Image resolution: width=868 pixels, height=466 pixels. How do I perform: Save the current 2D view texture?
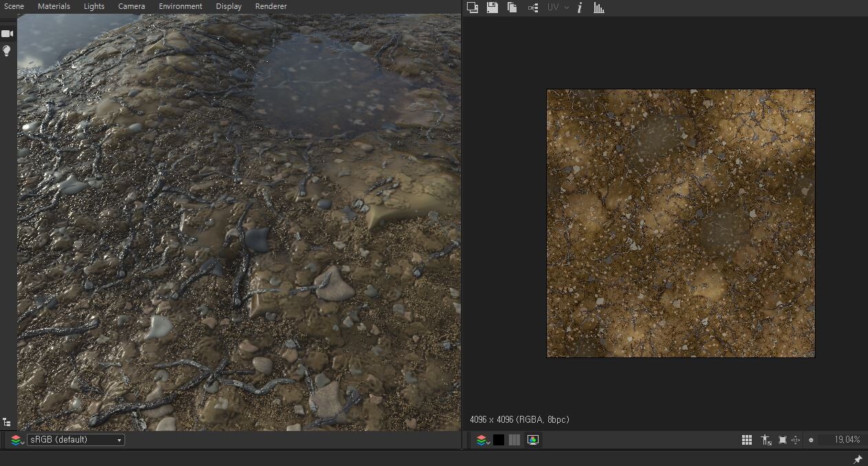pyautogui.click(x=491, y=7)
